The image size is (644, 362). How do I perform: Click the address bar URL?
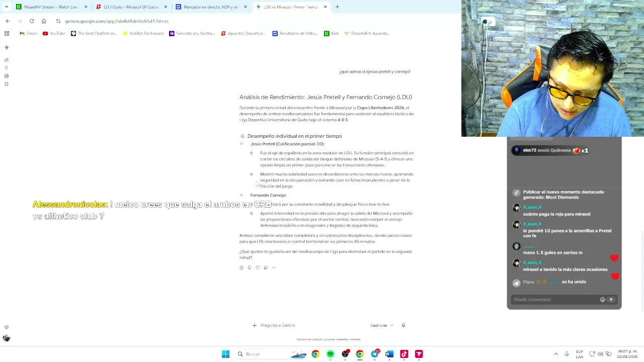click(117, 21)
